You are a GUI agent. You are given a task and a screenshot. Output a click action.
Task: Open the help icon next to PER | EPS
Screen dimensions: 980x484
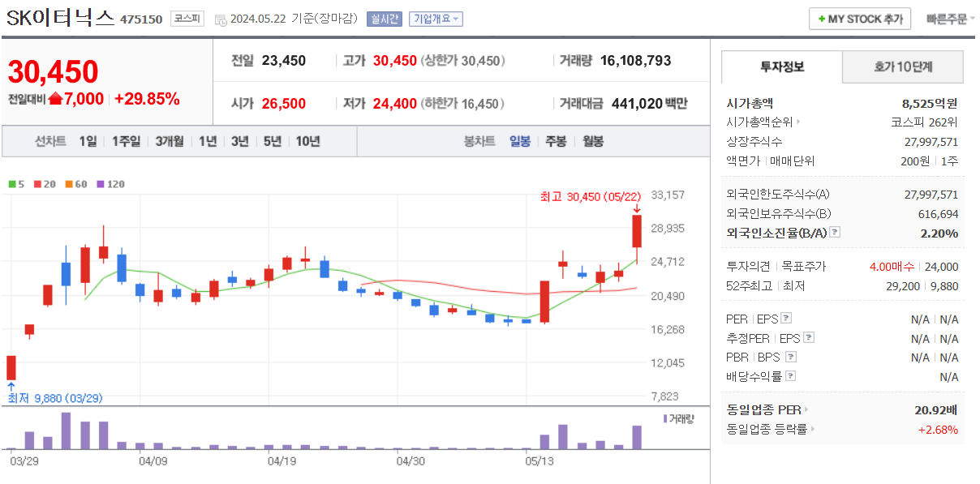[785, 319]
